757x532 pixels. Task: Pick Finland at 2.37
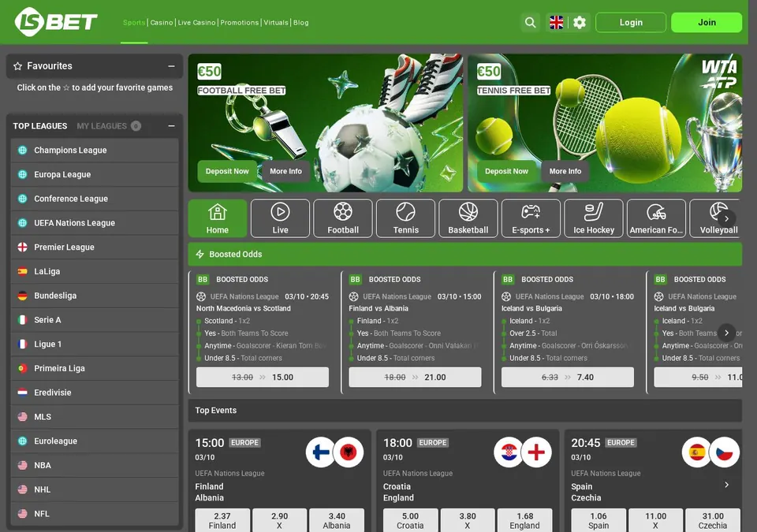point(222,520)
